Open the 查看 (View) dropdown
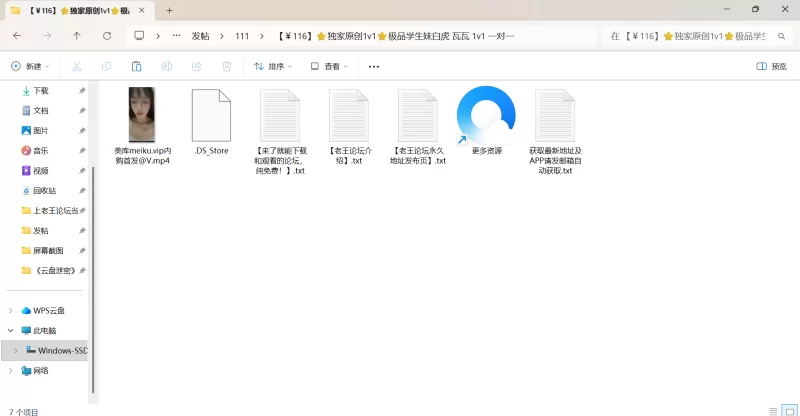Viewport: 800px width, 416px height. (329, 66)
